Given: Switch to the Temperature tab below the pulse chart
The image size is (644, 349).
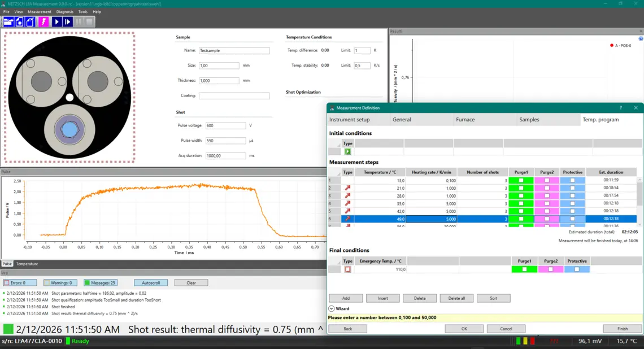Looking at the screenshot, I should click(27, 264).
